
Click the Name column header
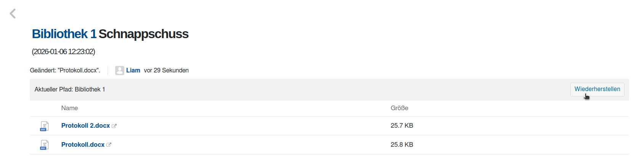pos(69,108)
